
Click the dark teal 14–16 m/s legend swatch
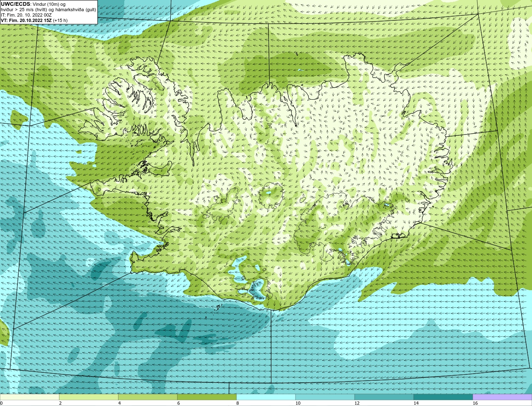pos(443,397)
